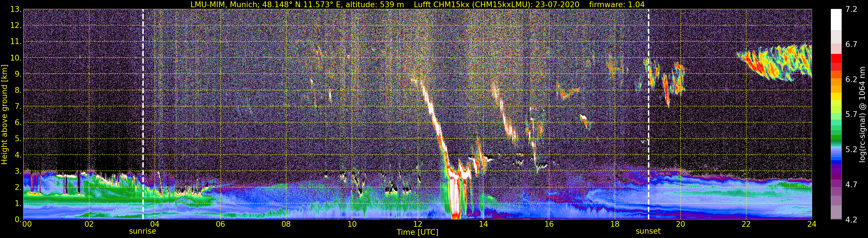Image resolution: width=868 pixels, height=238 pixels.
Task: Click the height axis tick '11.'
Action: pos(16,41)
